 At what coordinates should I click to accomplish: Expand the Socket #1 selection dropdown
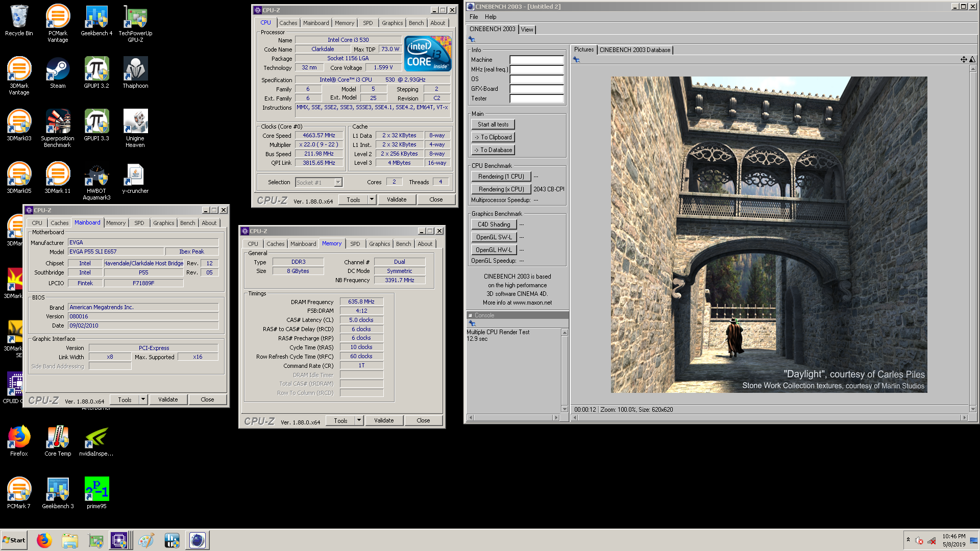pyautogui.click(x=338, y=182)
